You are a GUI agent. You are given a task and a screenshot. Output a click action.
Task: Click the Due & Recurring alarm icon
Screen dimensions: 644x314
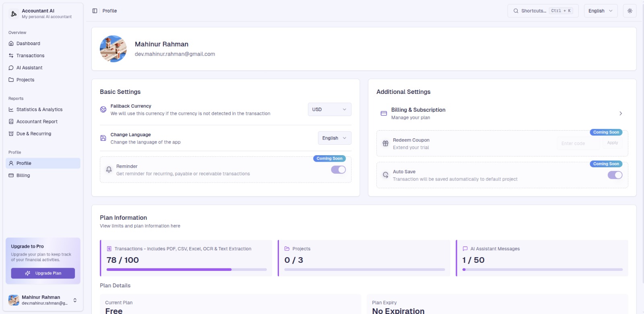pos(11,134)
